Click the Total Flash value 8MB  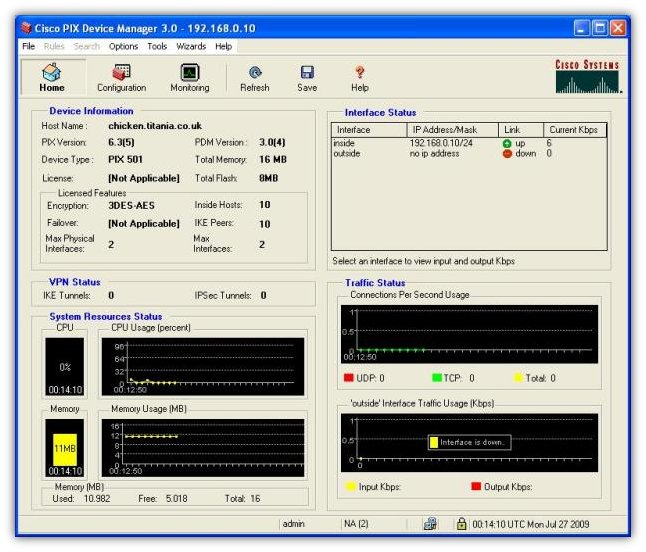[269, 178]
